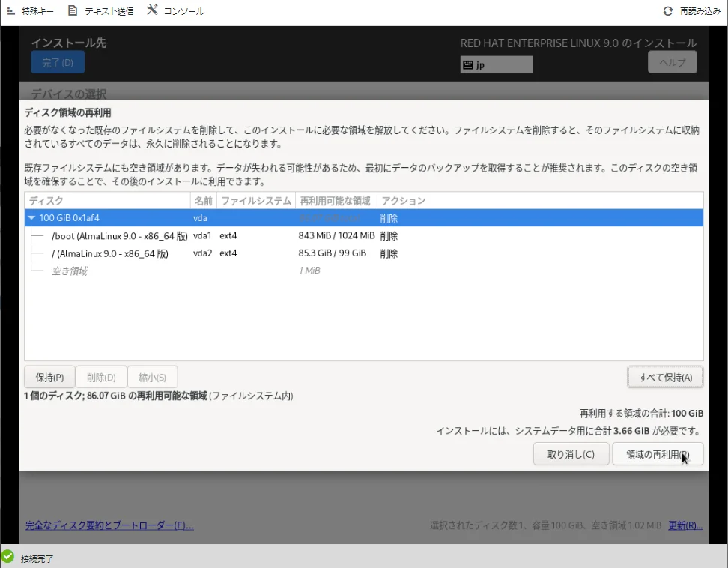Confirm with the 領域の再利用 button
This screenshot has width=728, height=568.
[657, 454]
